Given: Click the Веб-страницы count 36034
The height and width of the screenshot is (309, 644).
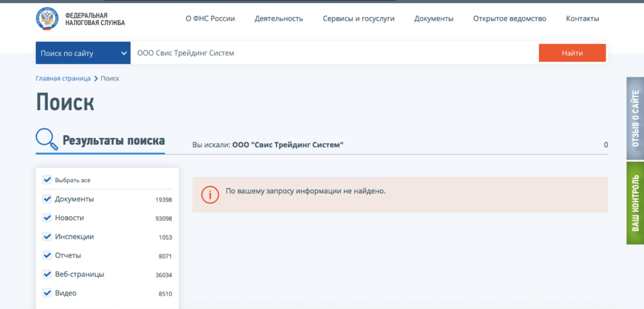Looking at the screenshot, I should [x=164, y=275].
